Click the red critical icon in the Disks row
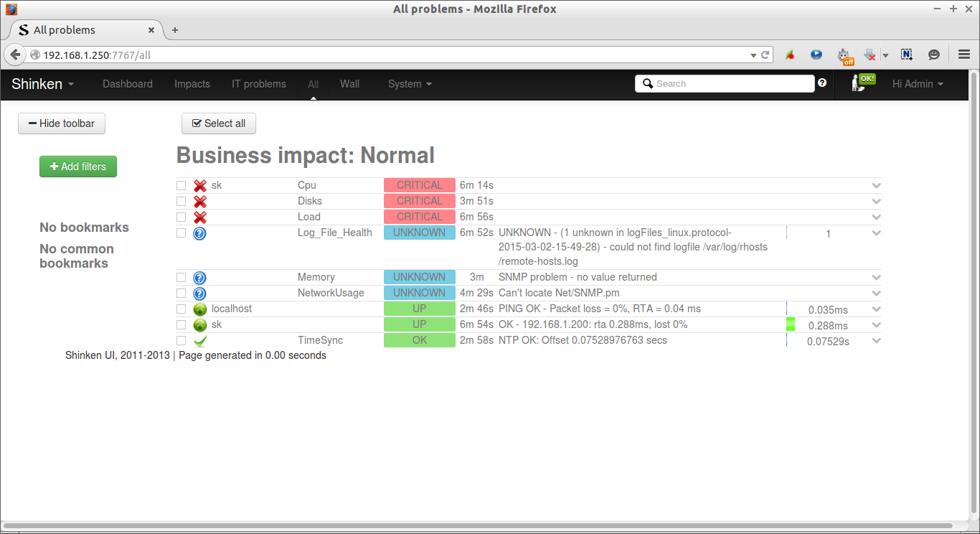 click(x=200, y=202)
